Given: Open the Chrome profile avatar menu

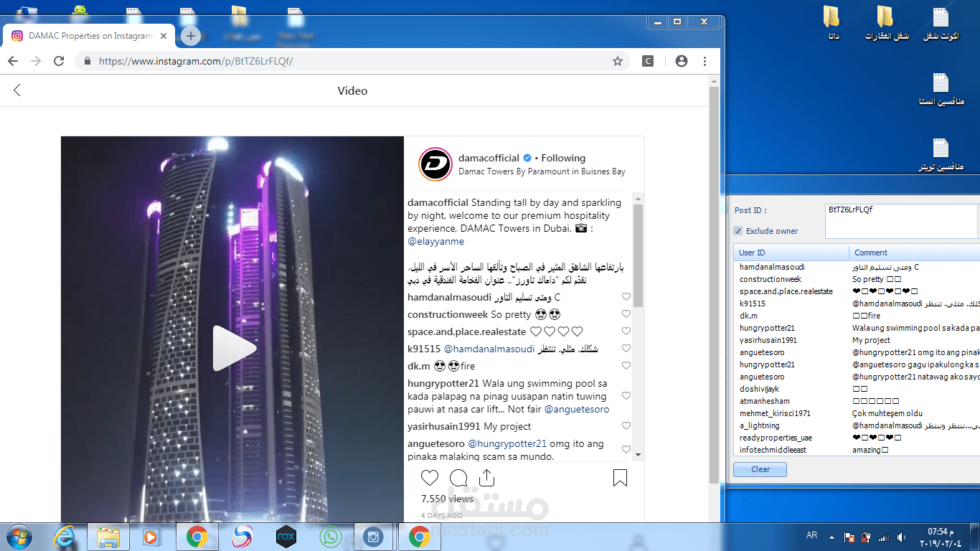Looking at the screenshot, I should pos(682,61).
